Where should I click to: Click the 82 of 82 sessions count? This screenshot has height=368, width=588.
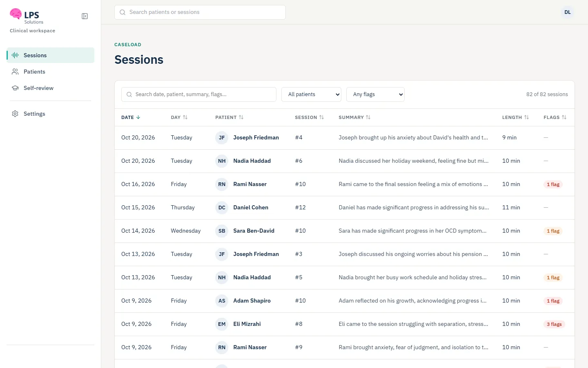547,94
